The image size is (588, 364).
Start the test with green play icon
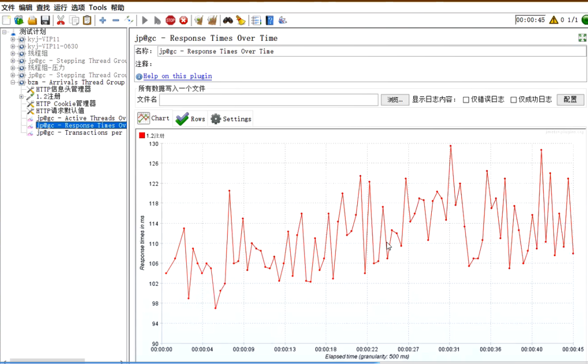click(145, 20)
